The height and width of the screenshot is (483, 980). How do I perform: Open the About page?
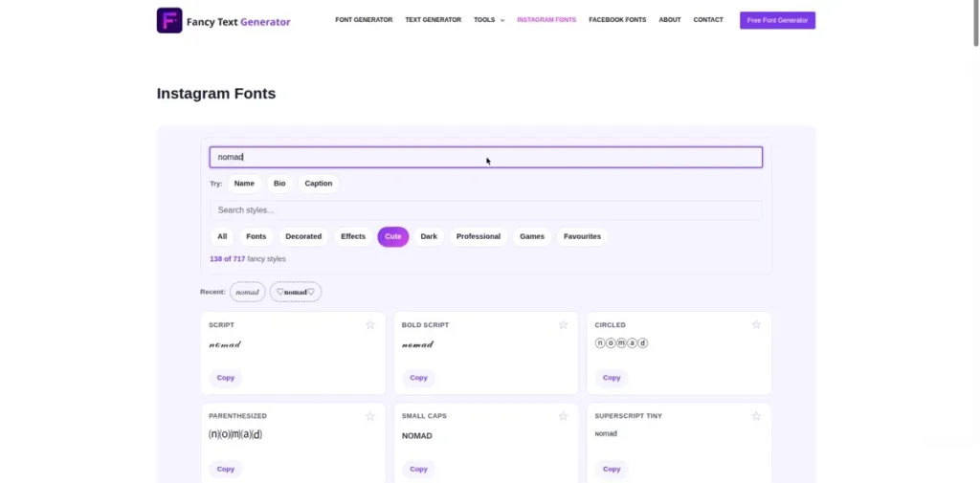pyautogui.click(x=670, y=20)
